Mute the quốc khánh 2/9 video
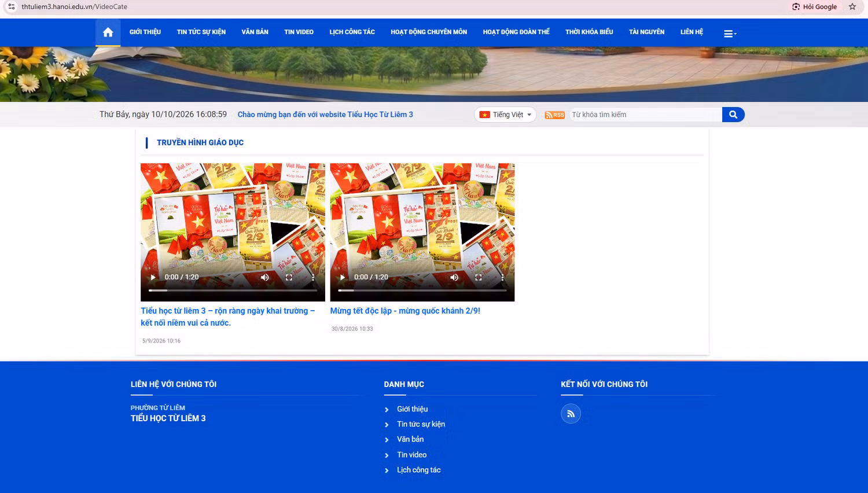The image size is (868, 493). tap(454, 277)
